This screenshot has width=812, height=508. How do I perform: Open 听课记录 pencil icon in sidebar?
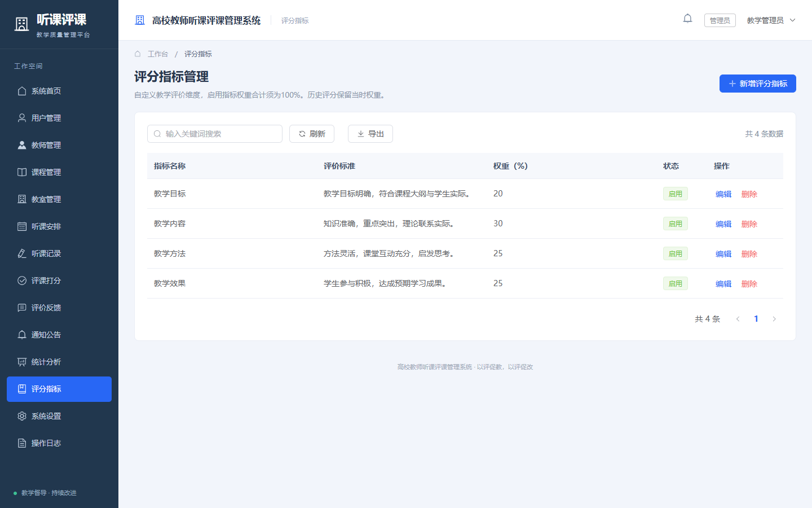click(22, 253)
